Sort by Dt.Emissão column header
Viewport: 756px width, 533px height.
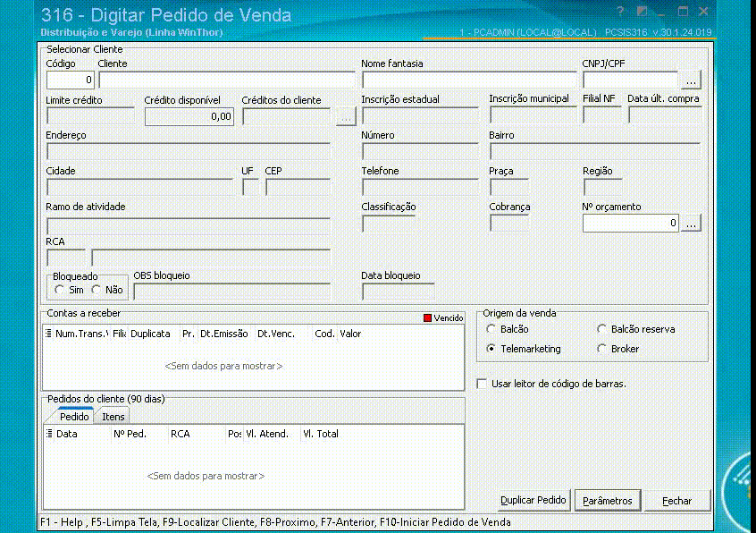[x=224, y=334]
